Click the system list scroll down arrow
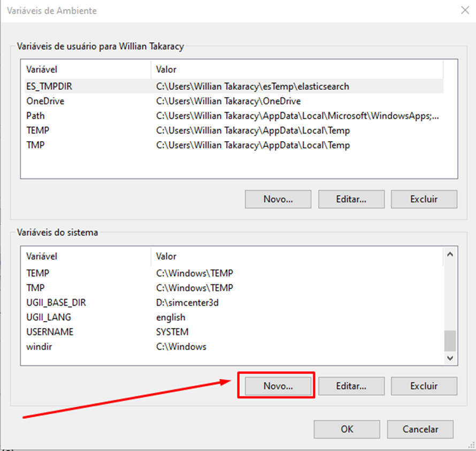Screen dimensions: 476x451 (x=450, y=358)
